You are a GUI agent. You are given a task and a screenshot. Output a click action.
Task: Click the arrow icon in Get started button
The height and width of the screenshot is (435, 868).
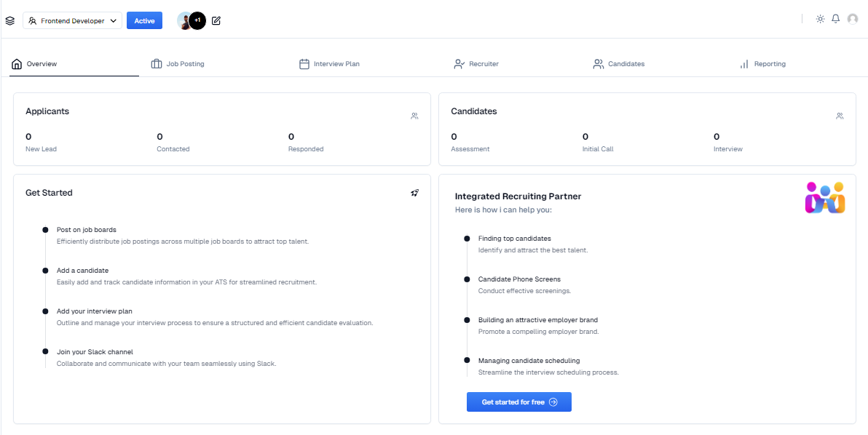pos(553,402)
